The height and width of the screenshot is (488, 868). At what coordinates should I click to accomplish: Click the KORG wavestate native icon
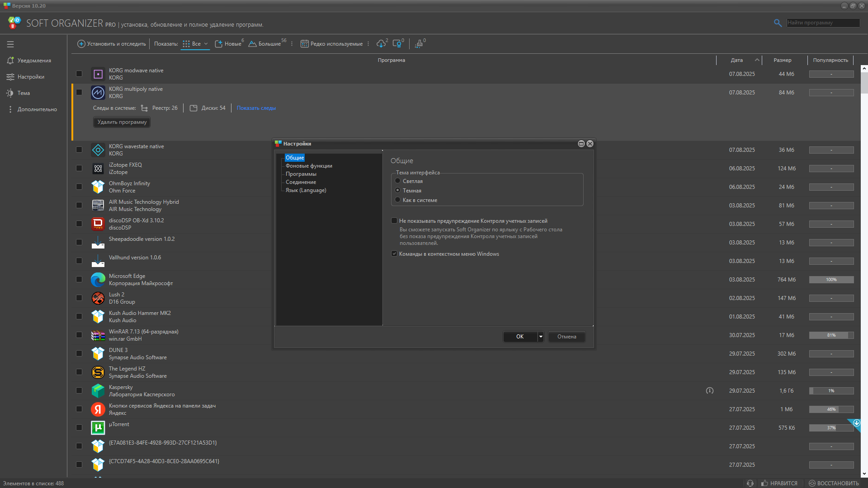coord(98,150)
